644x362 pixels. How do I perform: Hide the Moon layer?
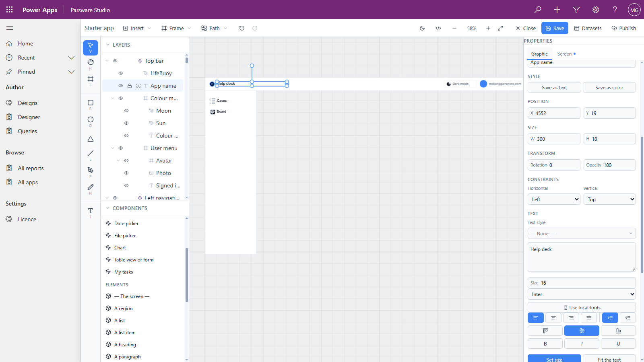click(126, 111)
